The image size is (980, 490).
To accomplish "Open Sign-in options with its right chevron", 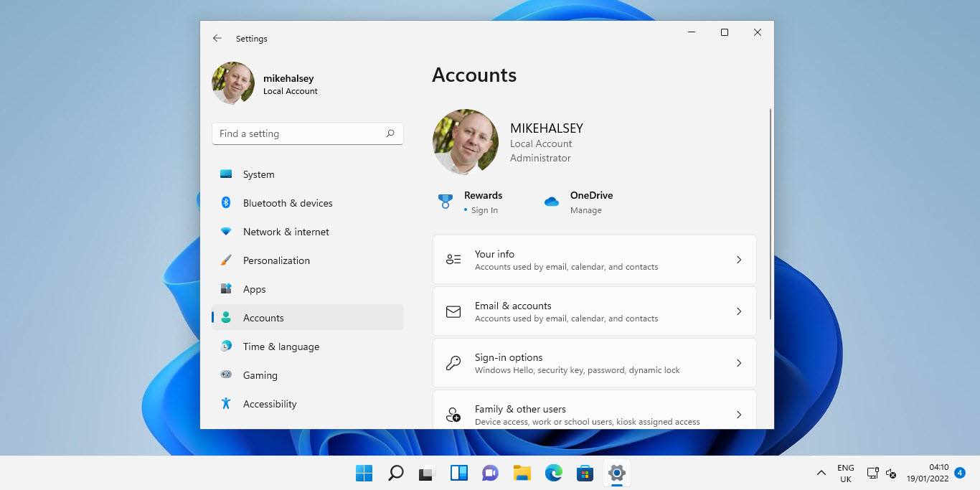I will pyautogui.click(x=739, y=363).
